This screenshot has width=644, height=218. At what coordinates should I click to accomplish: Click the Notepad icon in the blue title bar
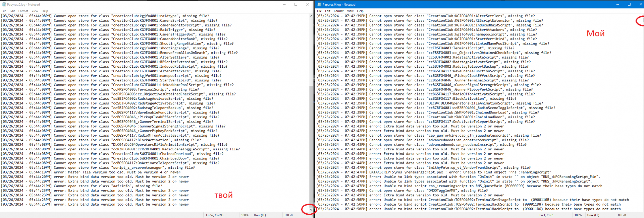click(319, 5)
